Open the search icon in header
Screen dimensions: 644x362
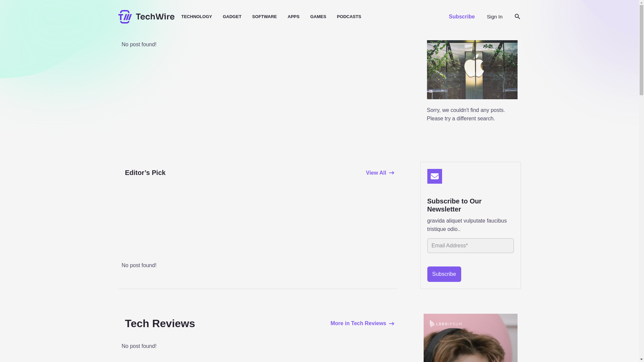point(517,17)
